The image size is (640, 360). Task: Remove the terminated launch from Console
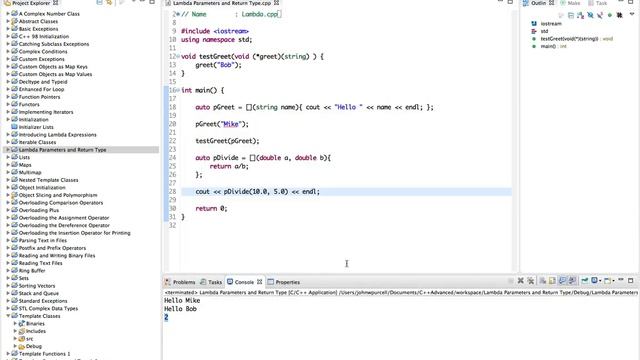click(x=521, y=280)
